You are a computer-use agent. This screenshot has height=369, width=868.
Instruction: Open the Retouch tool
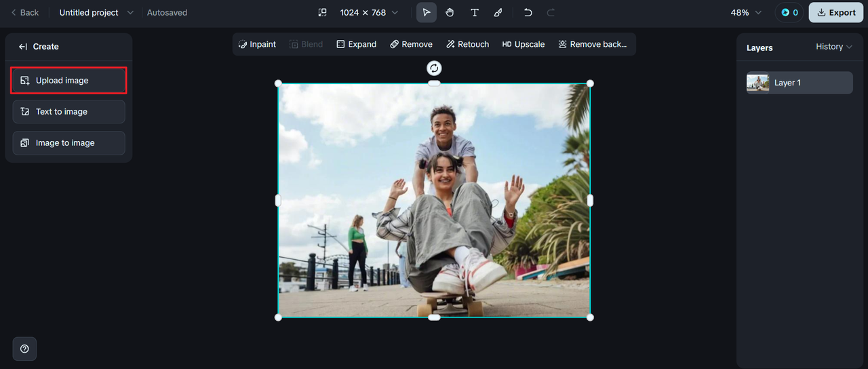coord(467,44)
